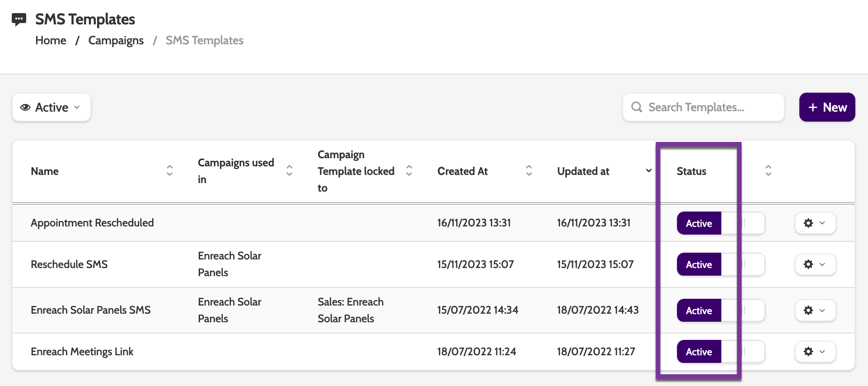The image size is (868, 386).
Task: Sort by Status column arrows
Action: pyautogui.click(x=768, y=171)
